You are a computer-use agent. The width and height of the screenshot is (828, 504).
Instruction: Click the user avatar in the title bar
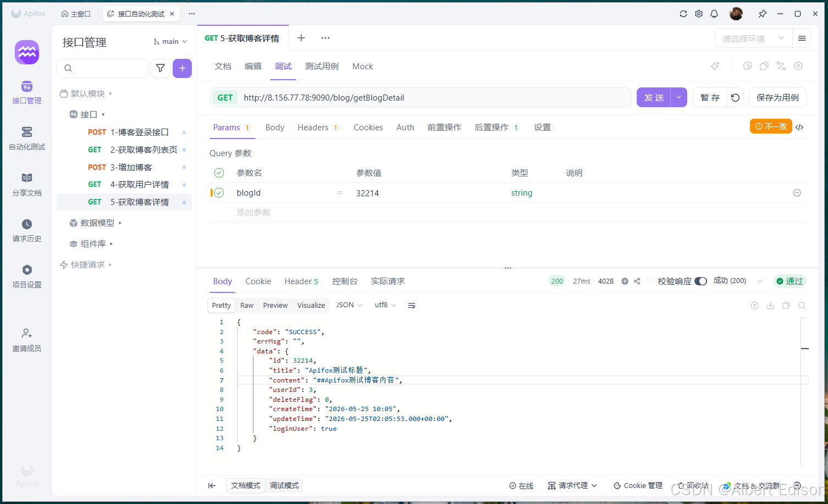(x=736, y=14)
